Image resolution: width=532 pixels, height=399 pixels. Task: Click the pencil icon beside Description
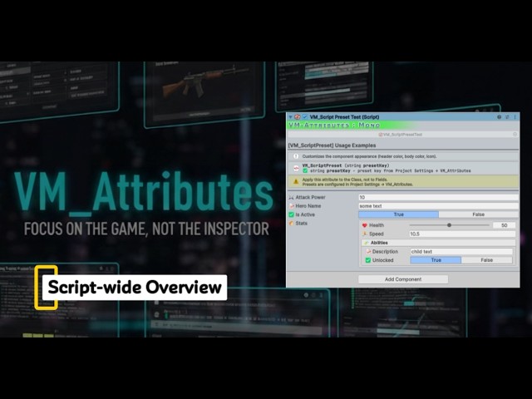click(368, 251)
